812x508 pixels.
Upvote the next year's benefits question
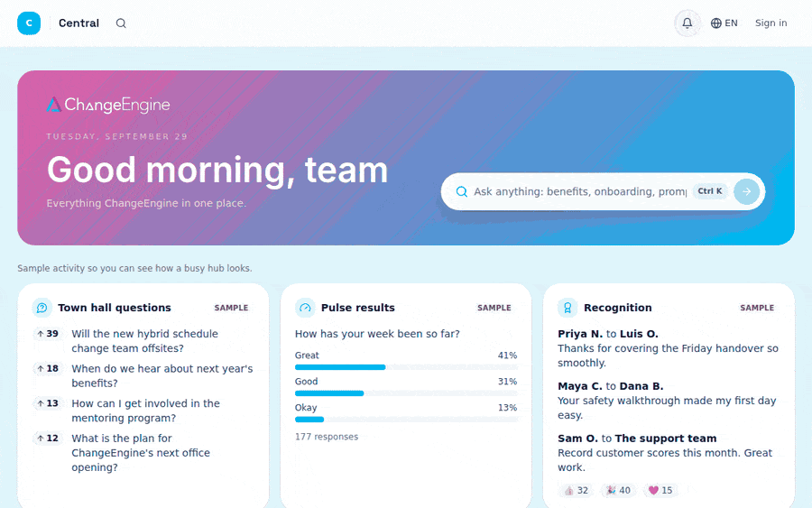click(x=47, y=368)
